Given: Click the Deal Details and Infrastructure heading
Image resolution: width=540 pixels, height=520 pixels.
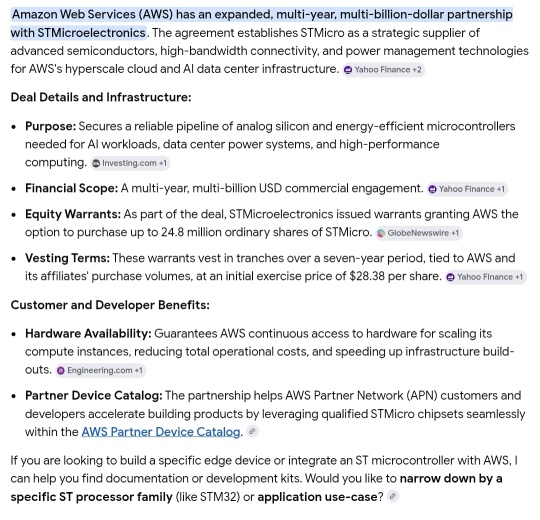Looking at the screenshot, I should click(x=101, y=97).
